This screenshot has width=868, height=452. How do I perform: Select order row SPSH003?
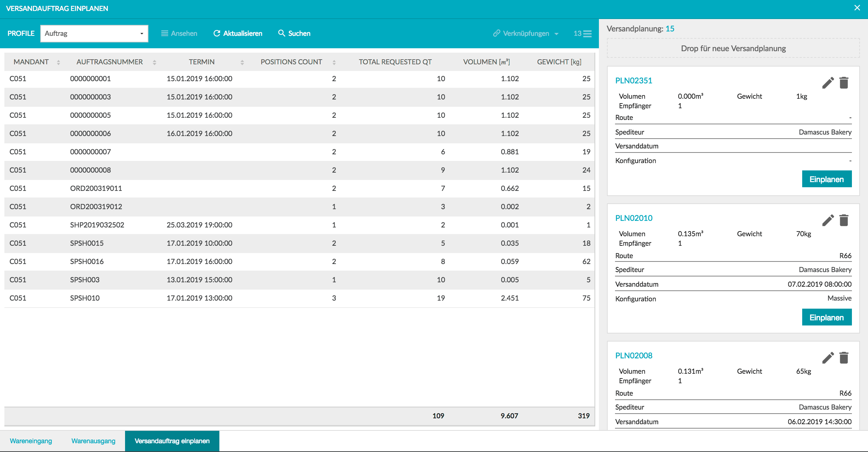(x=299, y=280)
